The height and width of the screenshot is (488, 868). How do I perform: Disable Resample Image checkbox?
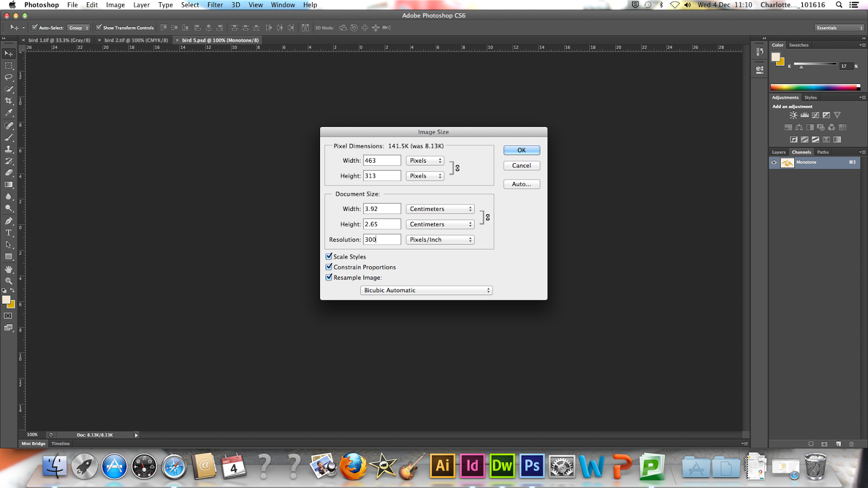[x=329, y=277]
